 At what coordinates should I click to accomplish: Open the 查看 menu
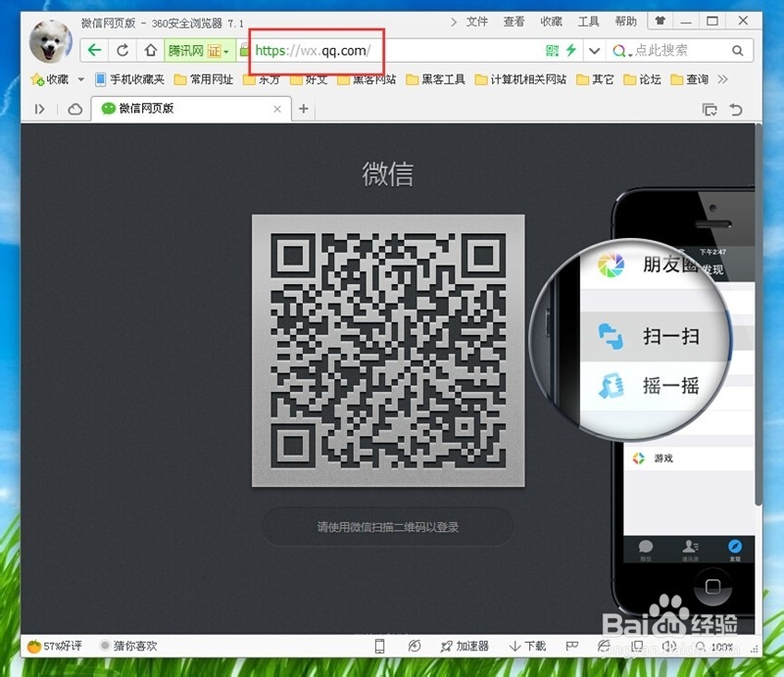tap(514, 22)
